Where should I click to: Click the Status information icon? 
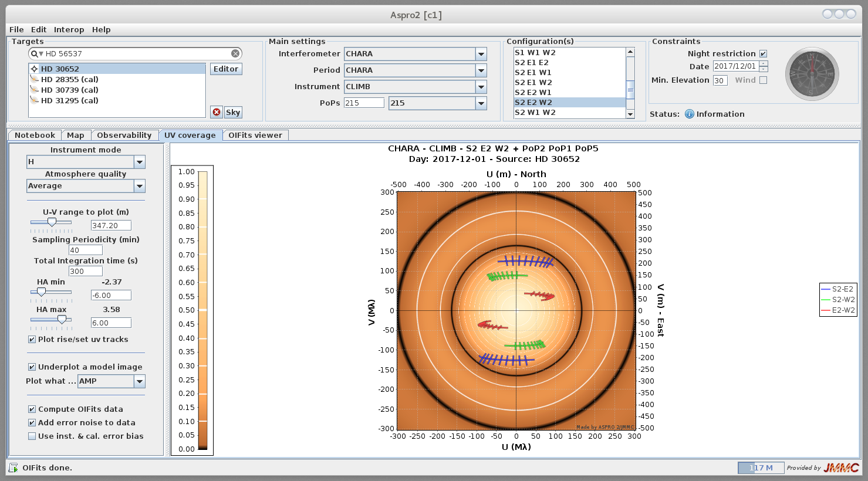coord(690,114)
